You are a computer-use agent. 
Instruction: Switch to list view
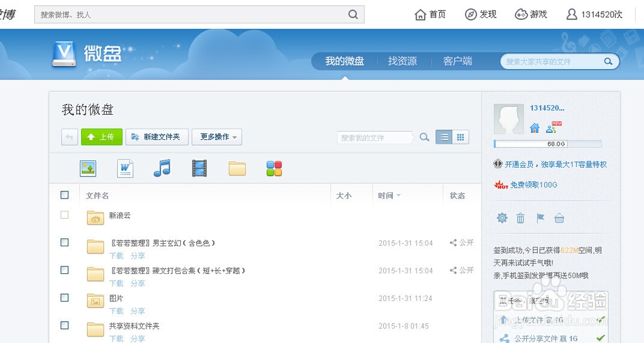tap(444, 137)
